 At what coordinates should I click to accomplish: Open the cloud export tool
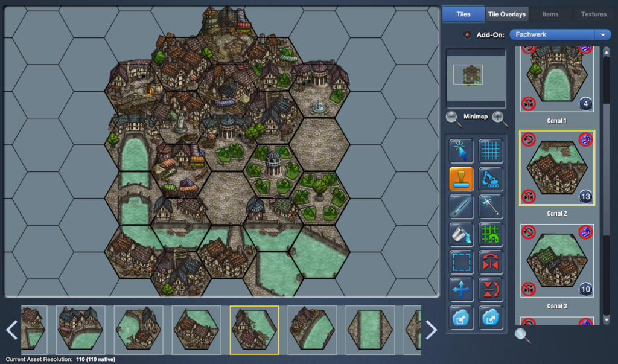491,318
